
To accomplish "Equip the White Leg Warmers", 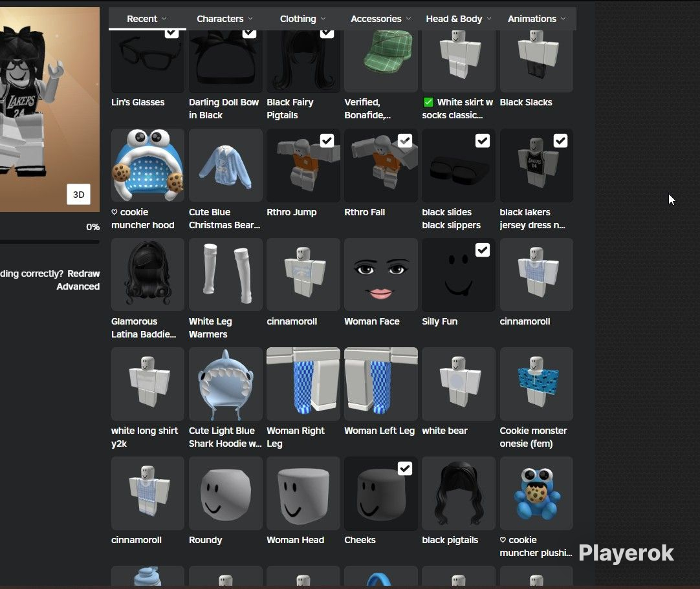I will click(x=225, y=275).
